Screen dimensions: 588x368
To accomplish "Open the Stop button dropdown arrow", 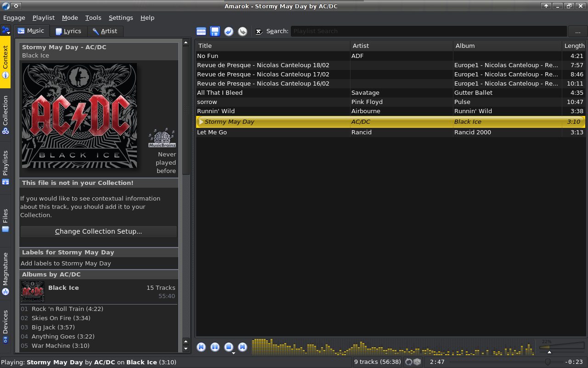I will coord(233,353).
